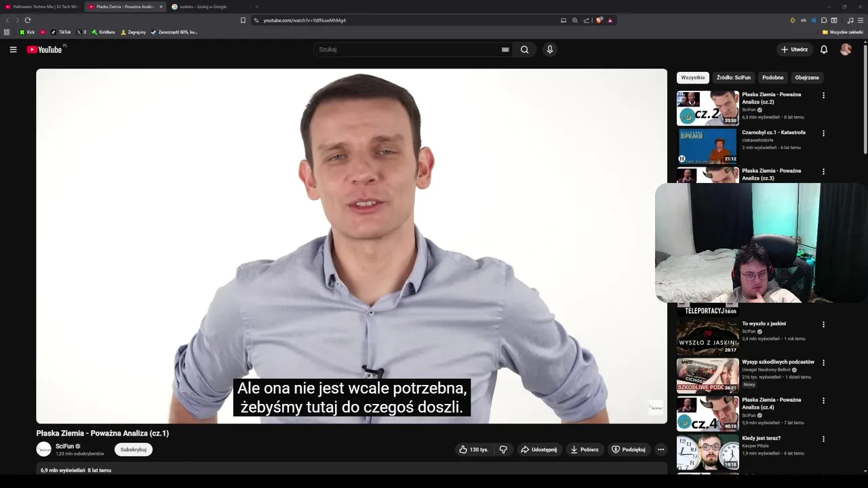
Task: Open new browser tab plus button
Action: (256, 7)
